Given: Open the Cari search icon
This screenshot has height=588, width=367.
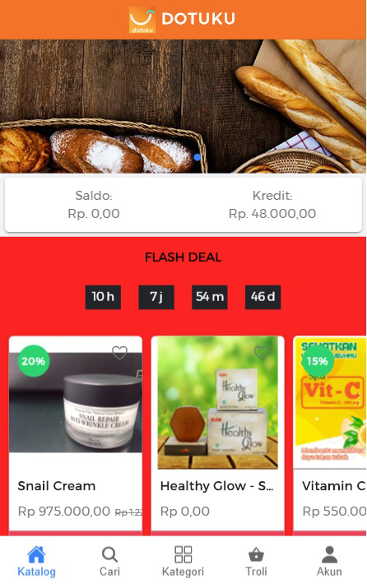Looking at the screenshot, I should (109, 554).
